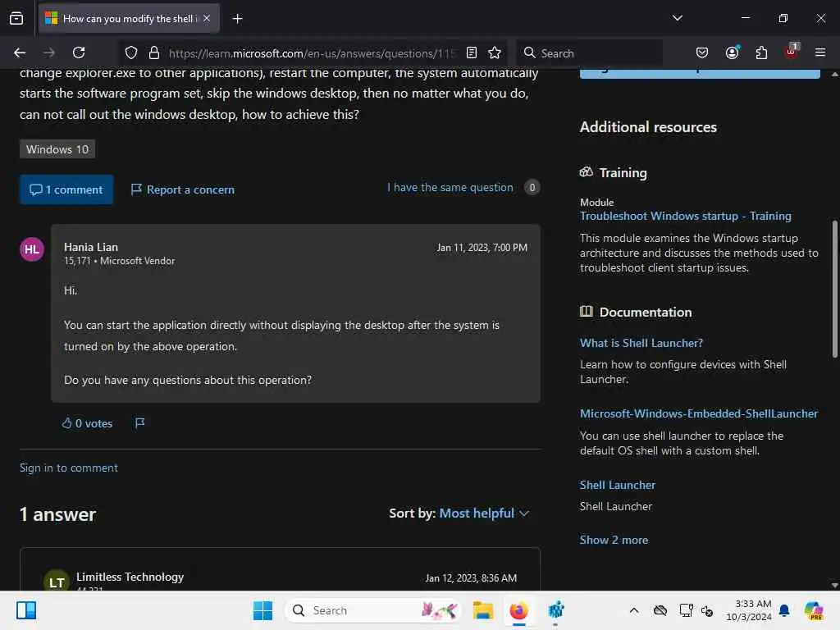
Task: Launch Copilot preview taskbar icon
Action: (813, 610)
